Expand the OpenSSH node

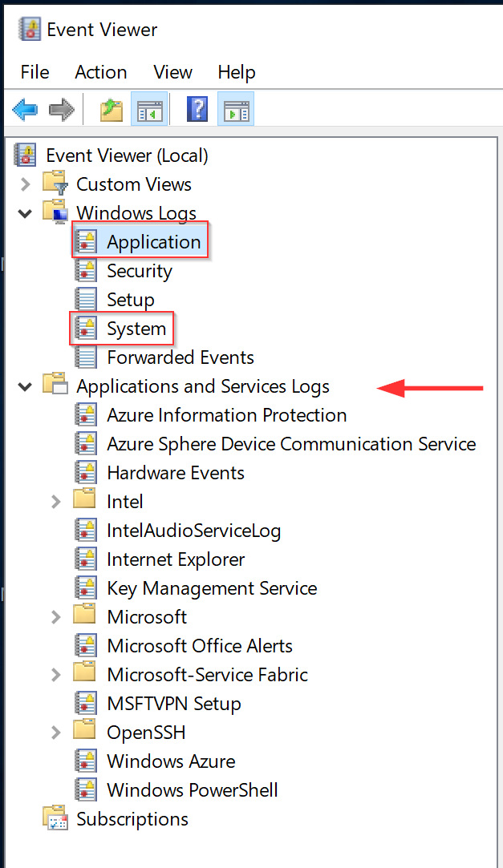pyautogui.click(x=55, y=732)
